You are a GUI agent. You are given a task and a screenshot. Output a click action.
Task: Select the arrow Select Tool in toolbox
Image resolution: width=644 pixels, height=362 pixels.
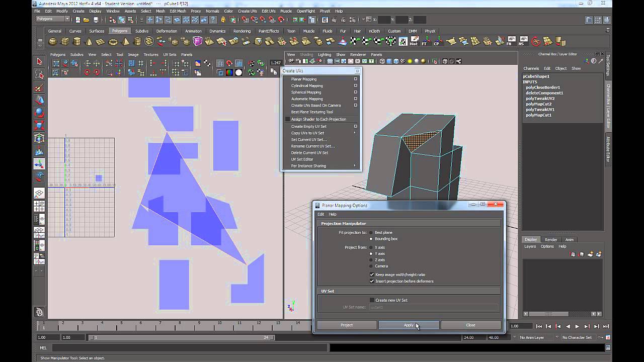click(39, 61)
